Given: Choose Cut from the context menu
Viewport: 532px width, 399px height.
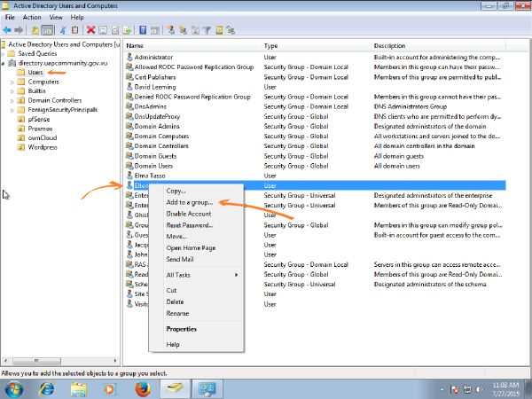Looking at the screenshot, I should 197,291.
